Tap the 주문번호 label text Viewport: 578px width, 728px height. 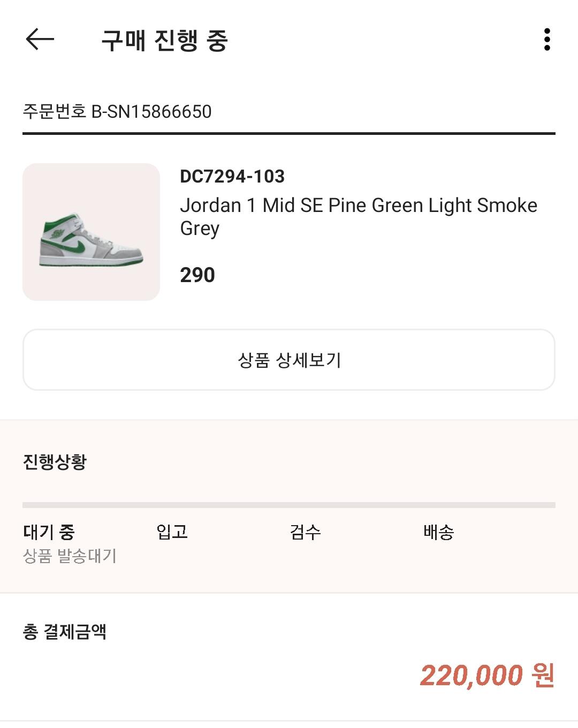(x=54, y=111)
